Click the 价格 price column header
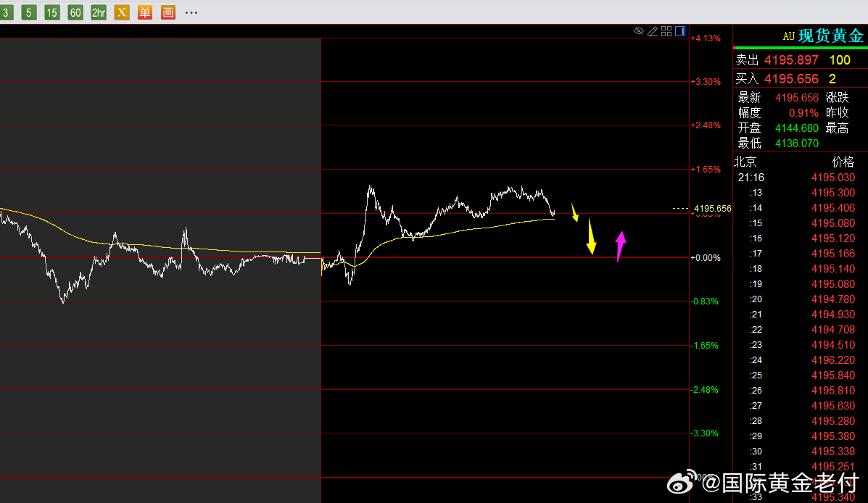Image resolution: width=868 pixels, height=503 pixels. coord(843,162)
